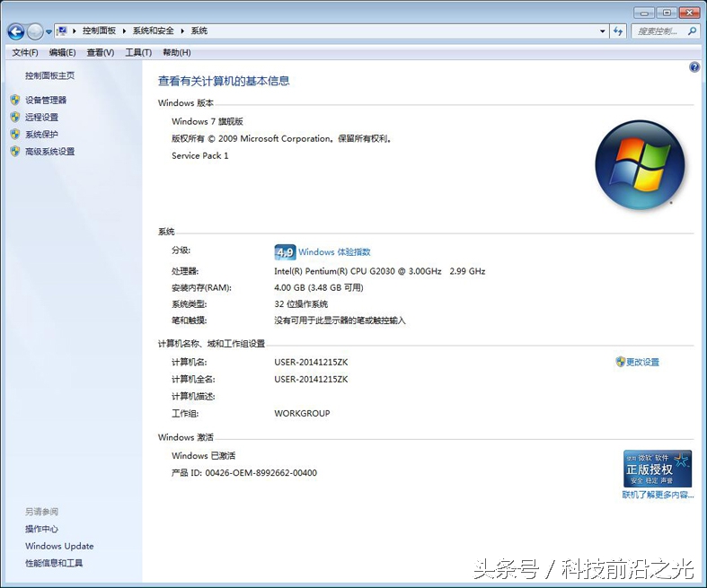Open 设备管理器 link
Screen dimensions: 707x588
pos(46,100)
